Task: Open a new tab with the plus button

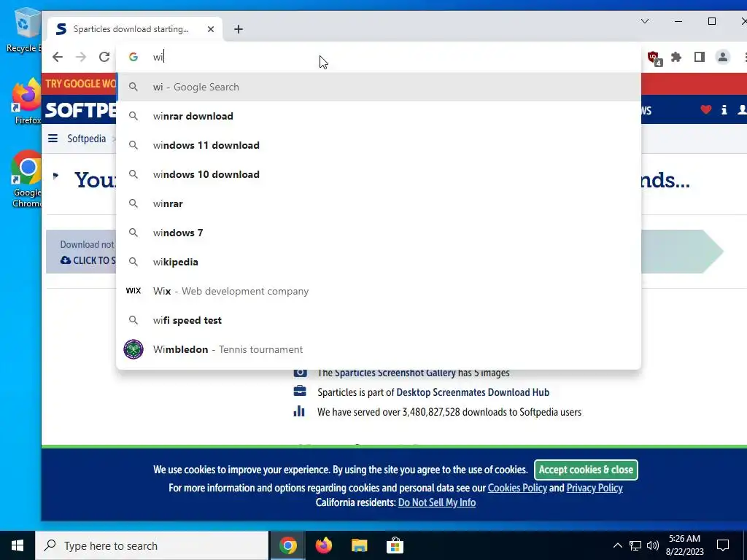Action: tap(239, 29)
